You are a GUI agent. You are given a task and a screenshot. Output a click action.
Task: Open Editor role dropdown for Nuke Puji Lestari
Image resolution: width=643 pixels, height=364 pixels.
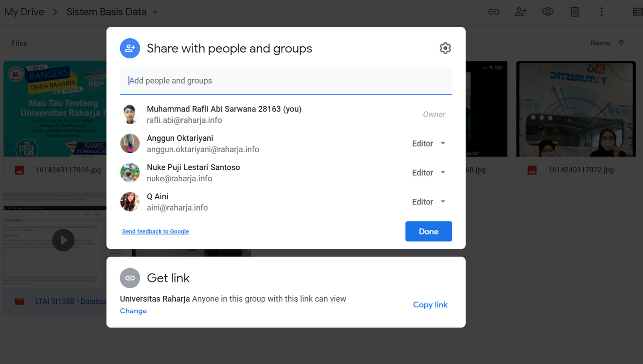click(x=429, y=173)
